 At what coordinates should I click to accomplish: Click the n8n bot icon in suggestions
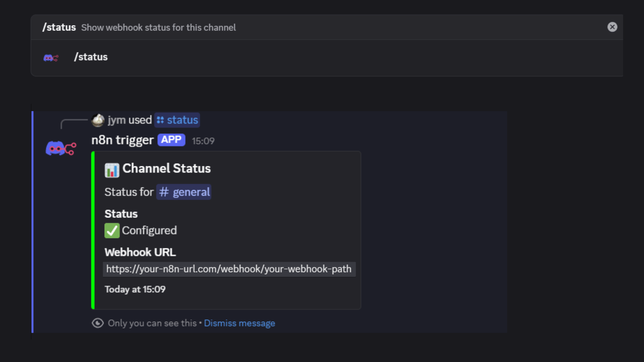51,58
